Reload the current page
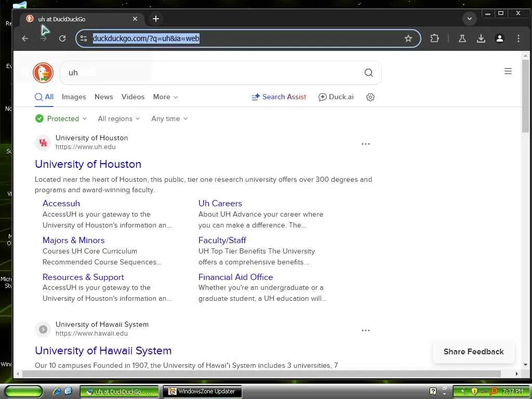The image size is (532, 399). (x=62, y=38)
